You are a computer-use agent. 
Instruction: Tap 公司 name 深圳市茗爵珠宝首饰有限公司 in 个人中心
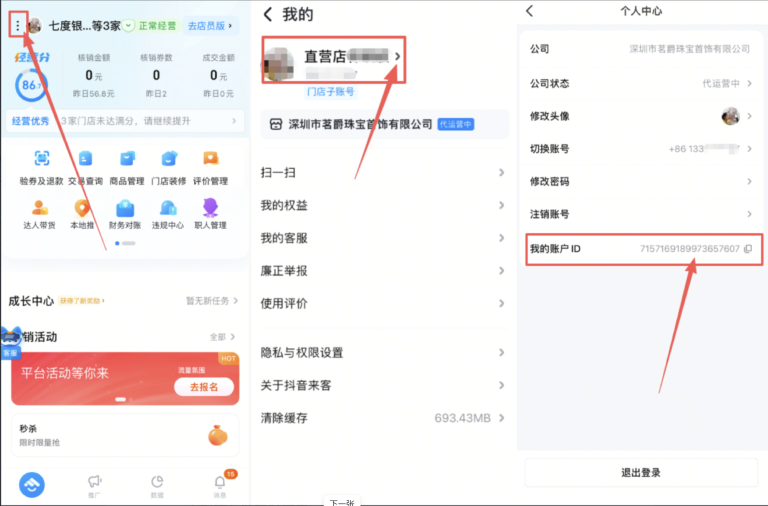690,49
